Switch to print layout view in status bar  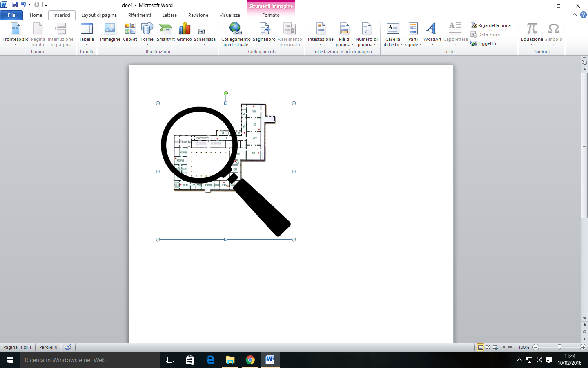[x=481, y=347]
